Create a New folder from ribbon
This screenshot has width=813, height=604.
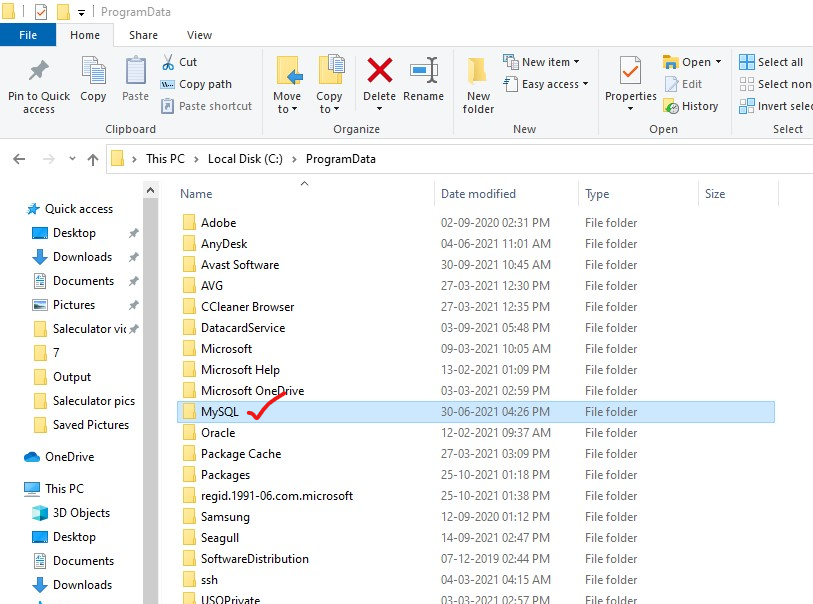pyautogui.click(x=478, y=86)
